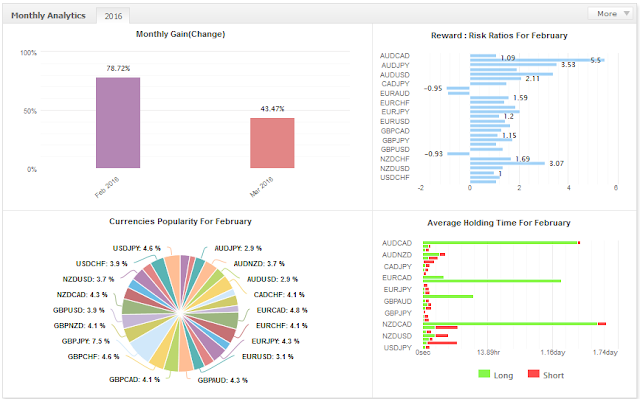Screen dimensions: 640x399
Task: Click the EURUSD: 3.1 % pie label
Action: coord(268,357)
